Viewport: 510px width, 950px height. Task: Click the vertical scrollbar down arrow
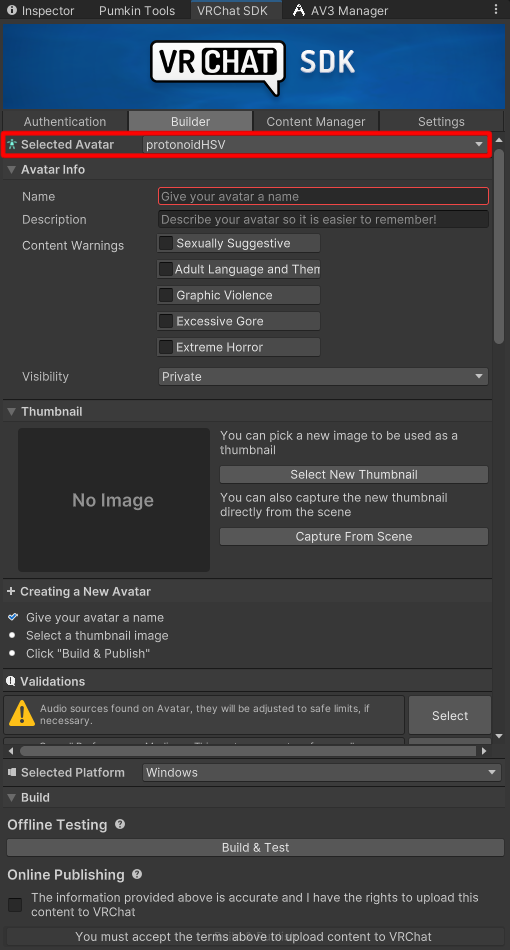click(x=499, y=736)
